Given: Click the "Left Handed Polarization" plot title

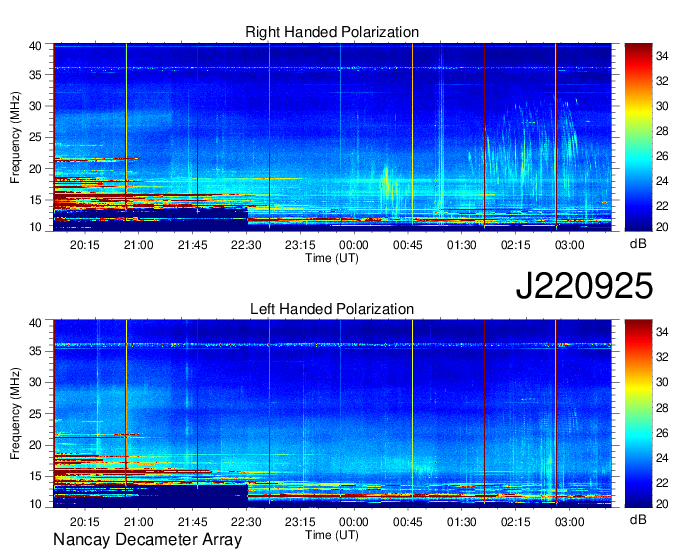Looking at the screenshot, I should pos(332,309).
